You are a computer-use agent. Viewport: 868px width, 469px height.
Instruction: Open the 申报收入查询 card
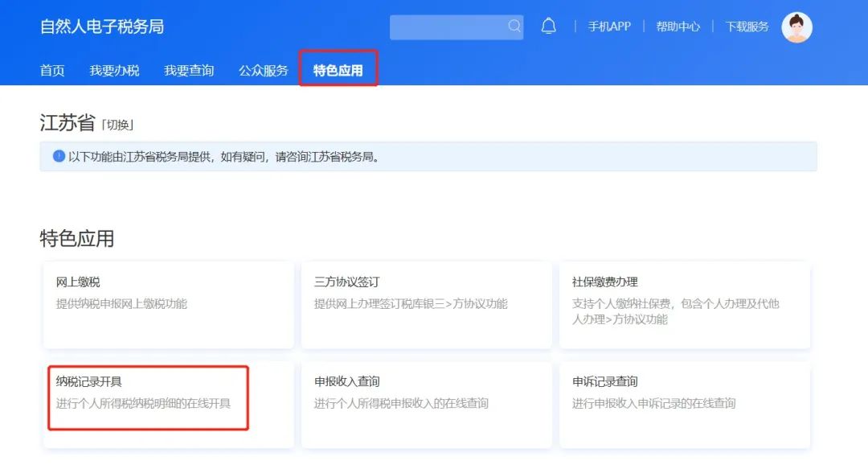pos(427,405)
